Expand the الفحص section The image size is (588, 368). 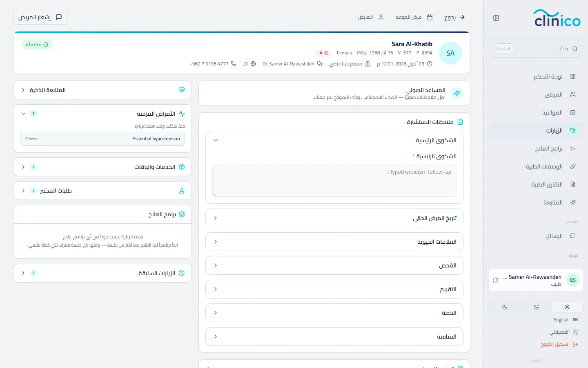[x=334, y=265]
